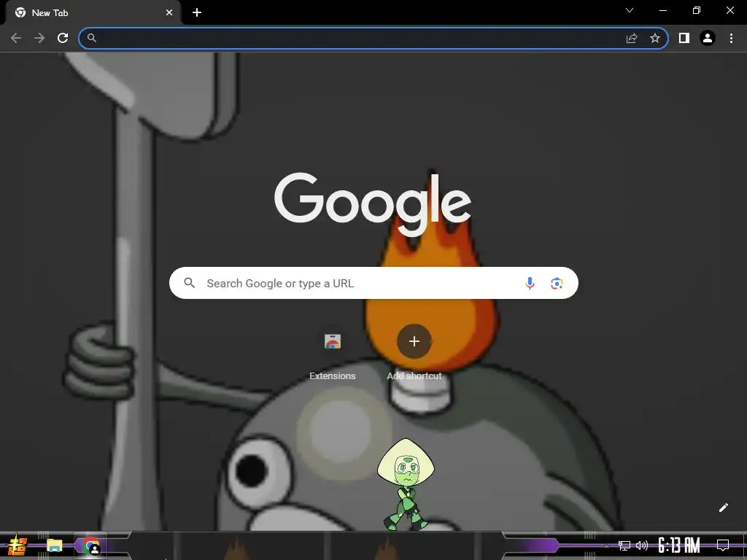Open the notification center icon
This screenshot has width=747, height=560.
click(x=723, y=545)
